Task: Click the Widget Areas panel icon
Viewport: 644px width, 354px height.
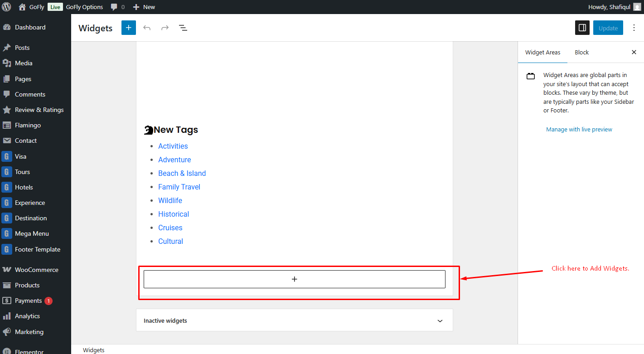Action: pyautogui.click(x=531, y=76)
